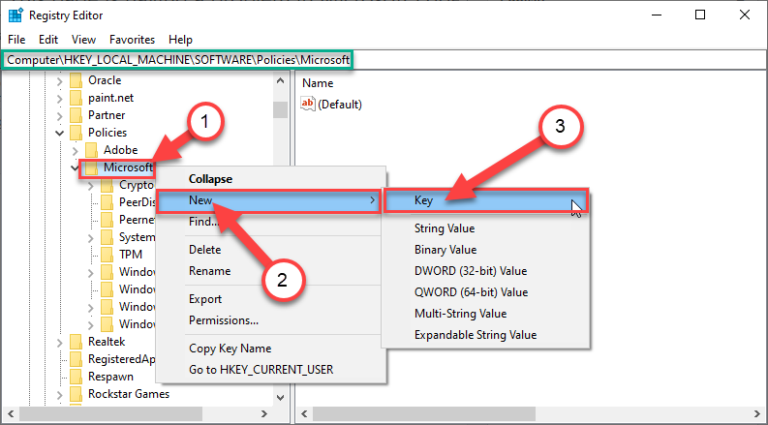Viewport: 768px width, 425px height.
Task: Click Permissions... in the context menu
Action: click(223, 320)
